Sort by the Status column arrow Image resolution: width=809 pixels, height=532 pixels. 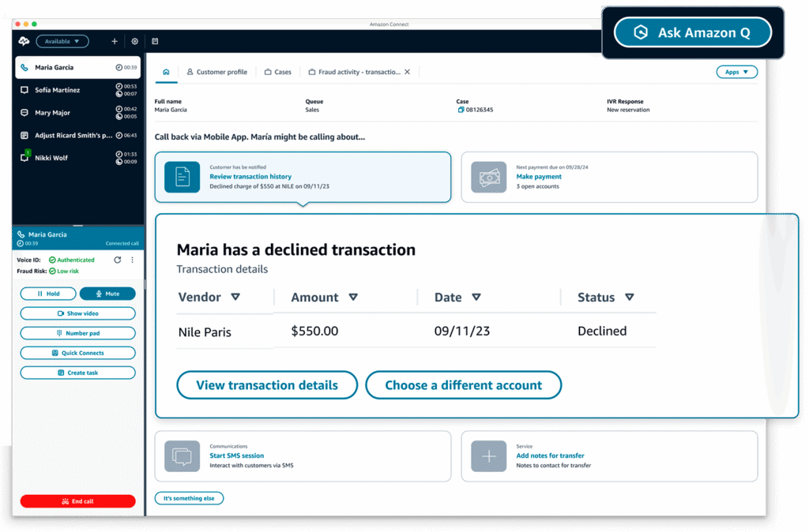(630, 297)
